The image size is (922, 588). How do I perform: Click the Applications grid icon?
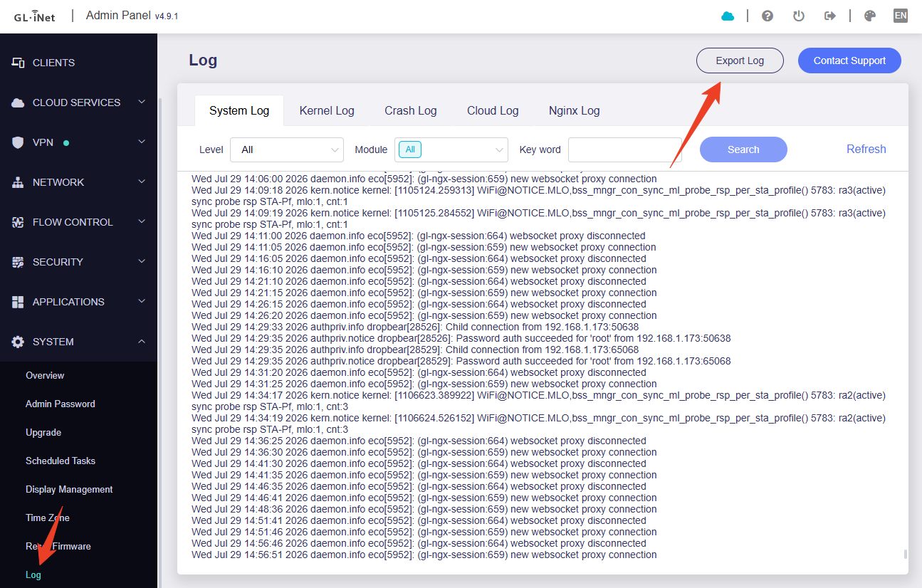19,302
